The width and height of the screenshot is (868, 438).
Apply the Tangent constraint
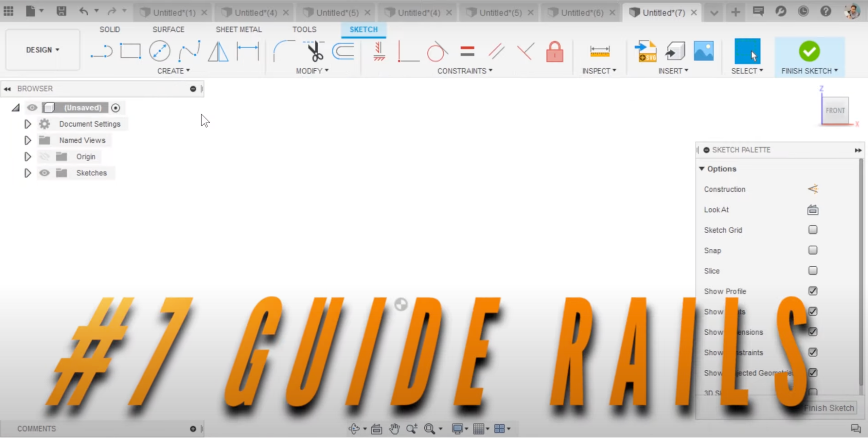coord(437,51)
